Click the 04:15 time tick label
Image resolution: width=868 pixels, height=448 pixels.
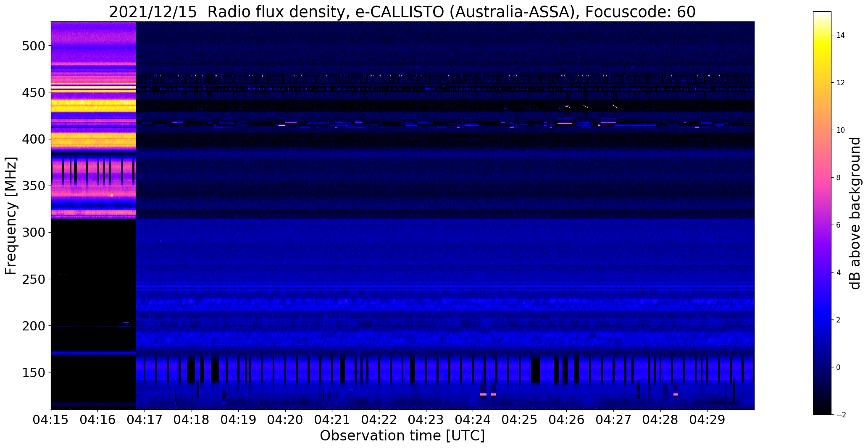tap(51, 419)
